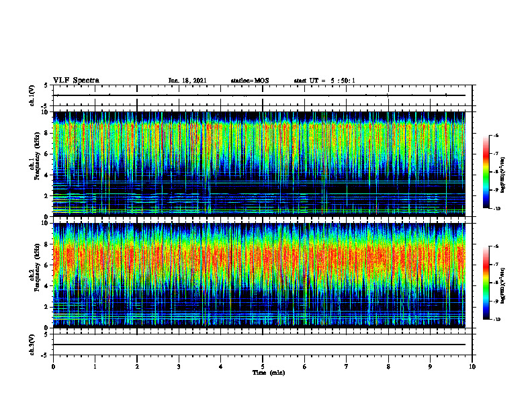
Task: Click the "5" time axis tick label
Action: 263,367
